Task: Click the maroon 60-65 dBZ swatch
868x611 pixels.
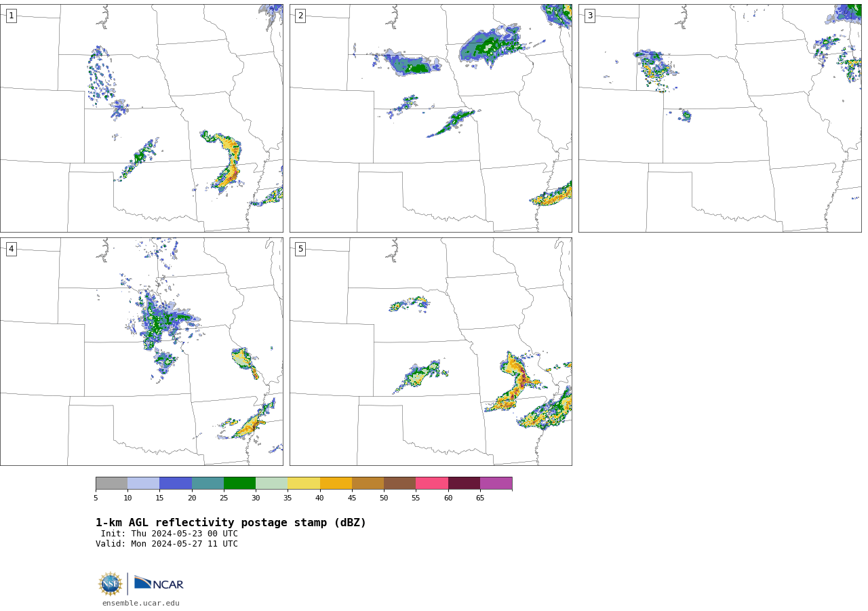Action: tap(464, 484)
